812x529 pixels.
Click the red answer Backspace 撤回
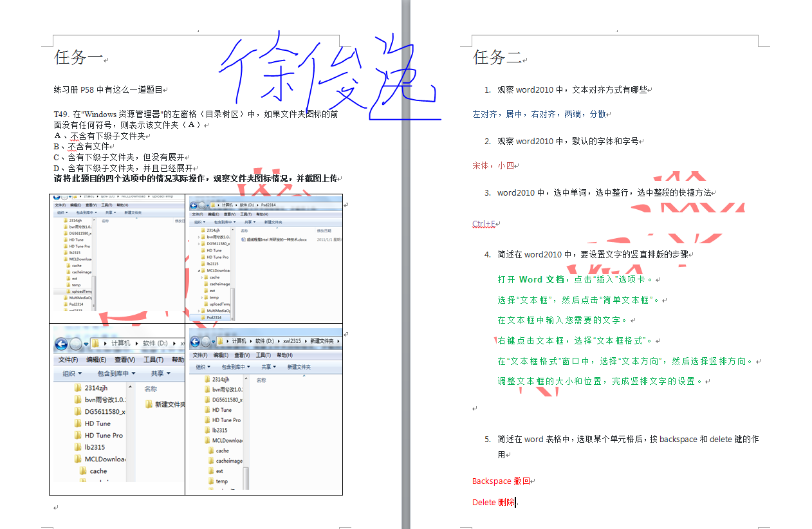tap(501, 481)
